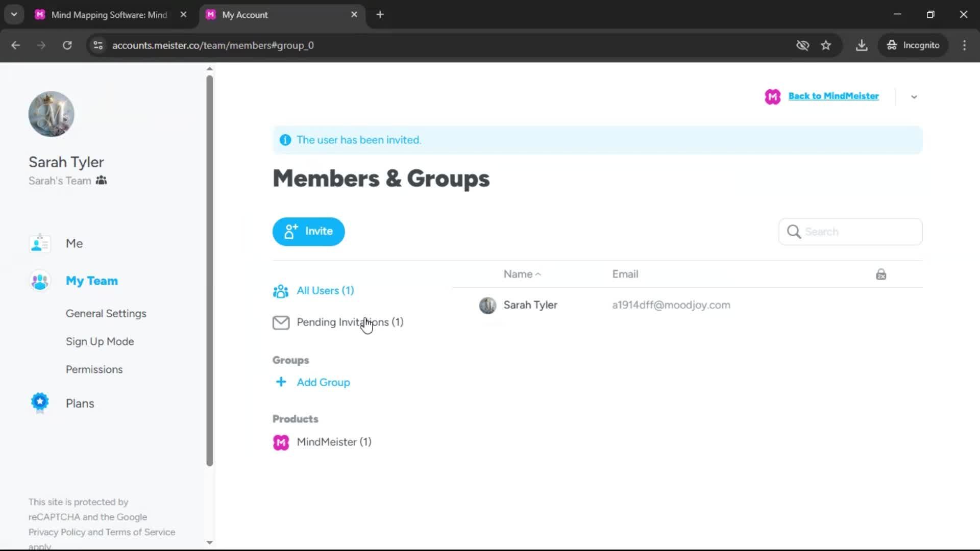The width and height of the screenshot is (980, 551).
Task: Click the info icon in invitation banner
Action: [x=285, y=140]
